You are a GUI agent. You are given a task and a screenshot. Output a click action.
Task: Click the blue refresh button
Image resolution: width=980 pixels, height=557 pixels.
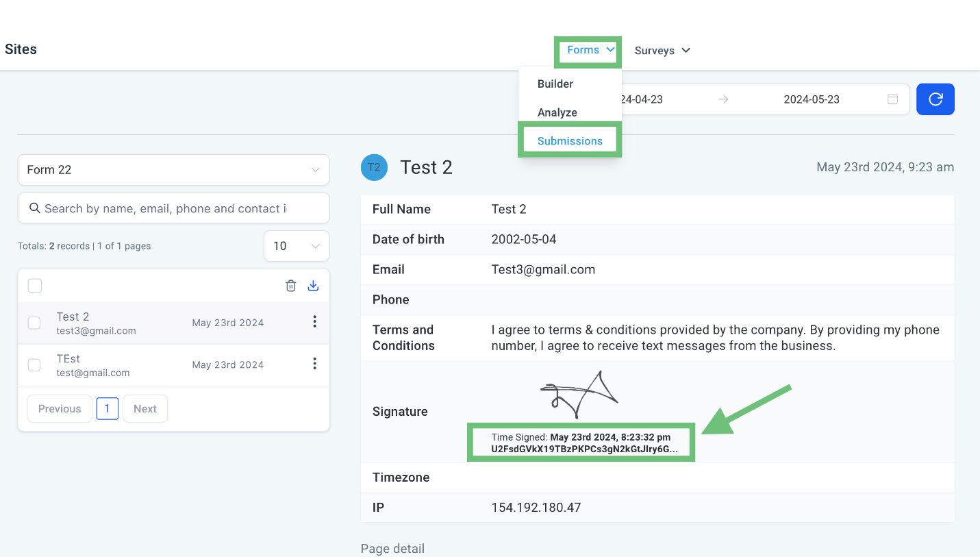coord(935,99)
